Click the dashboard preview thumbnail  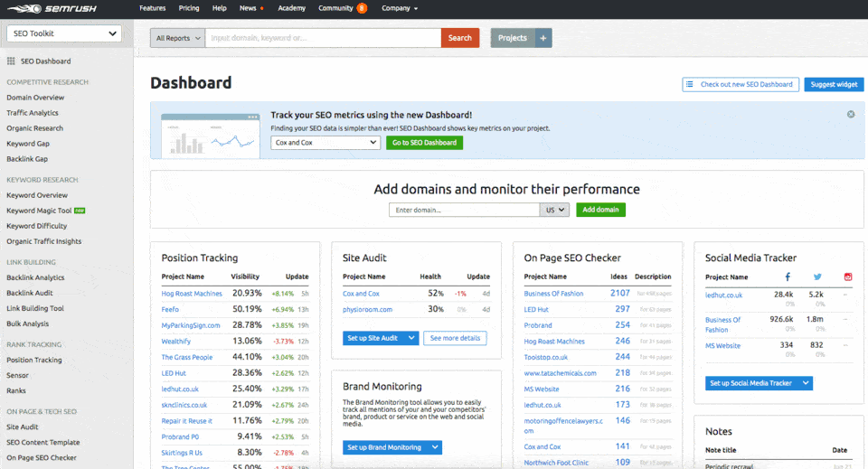[x=211, y=136]
